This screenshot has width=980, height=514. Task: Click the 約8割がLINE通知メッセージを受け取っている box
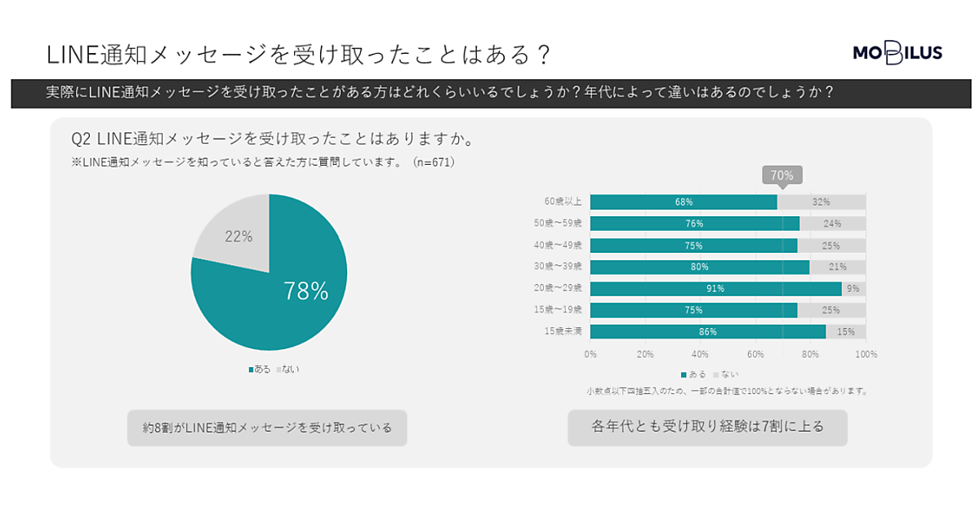pos(267,428)
